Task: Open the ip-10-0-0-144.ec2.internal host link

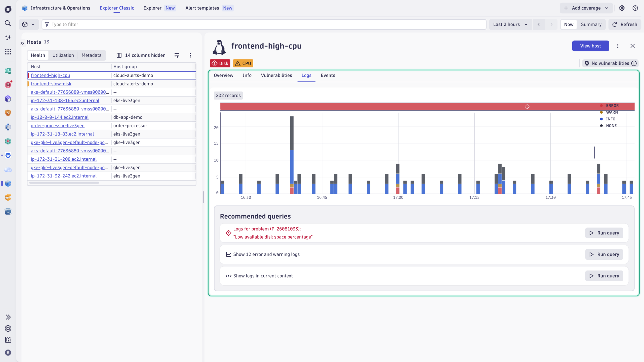Action: [x=60, y=117]
